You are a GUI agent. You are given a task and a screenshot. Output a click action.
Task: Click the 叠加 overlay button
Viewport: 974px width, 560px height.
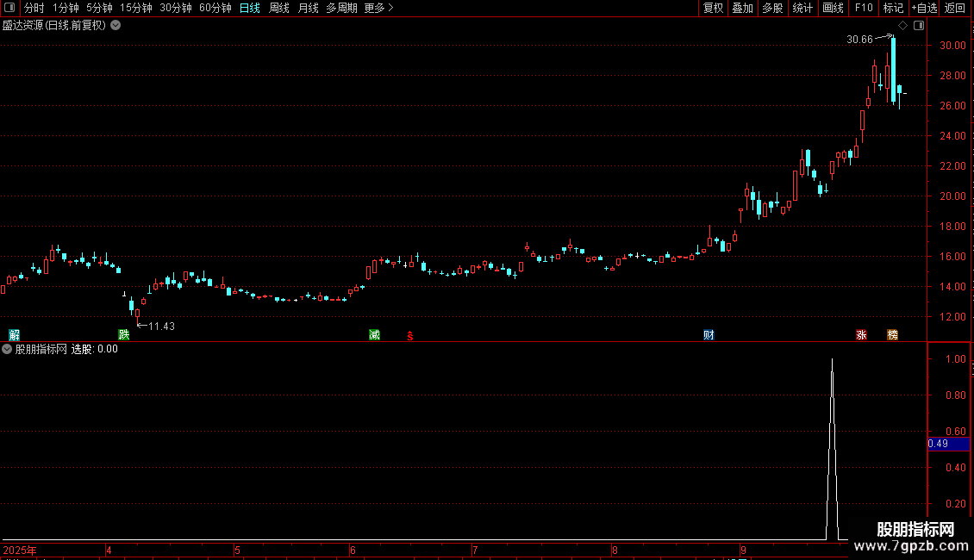pyautogui.click(x=742, y=8)
